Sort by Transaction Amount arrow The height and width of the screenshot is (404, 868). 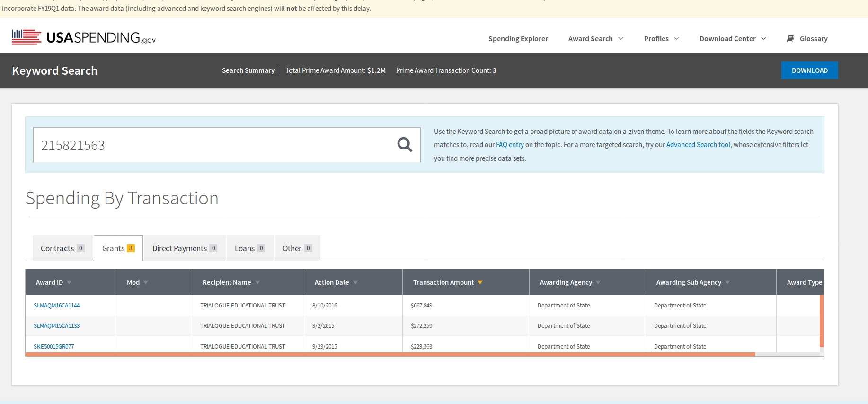(x=480, y=282)
